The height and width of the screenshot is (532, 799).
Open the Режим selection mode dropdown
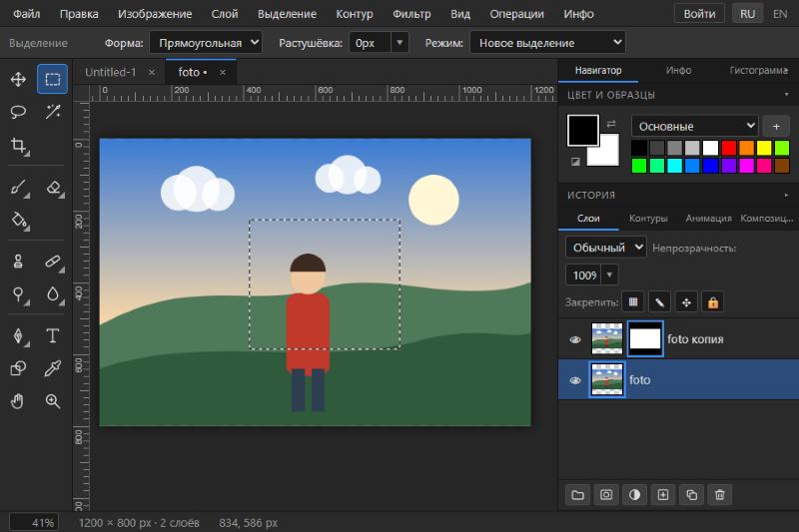coord(547,43)
